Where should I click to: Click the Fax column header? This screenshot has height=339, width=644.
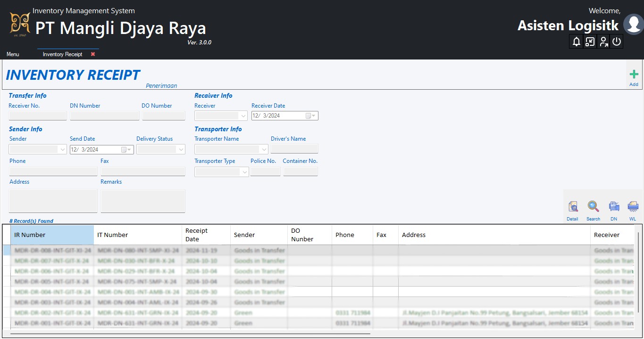pyautogui.click(x=385, y=235)
